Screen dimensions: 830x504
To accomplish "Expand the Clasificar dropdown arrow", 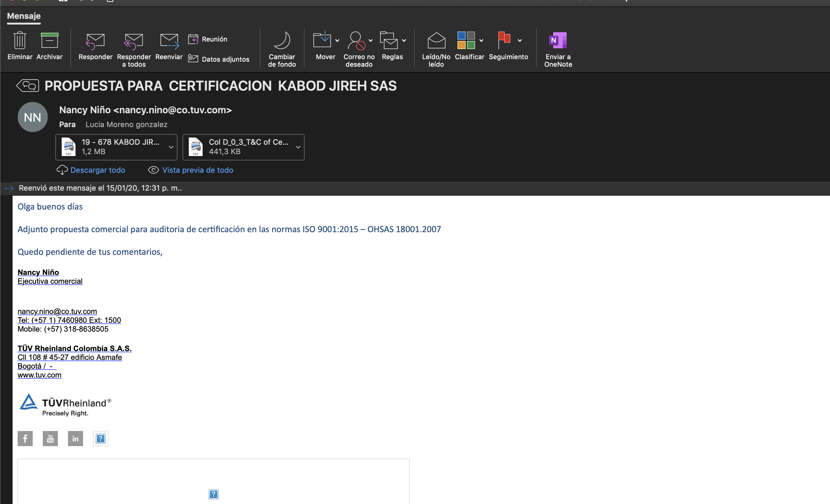I will pos(481,41).
